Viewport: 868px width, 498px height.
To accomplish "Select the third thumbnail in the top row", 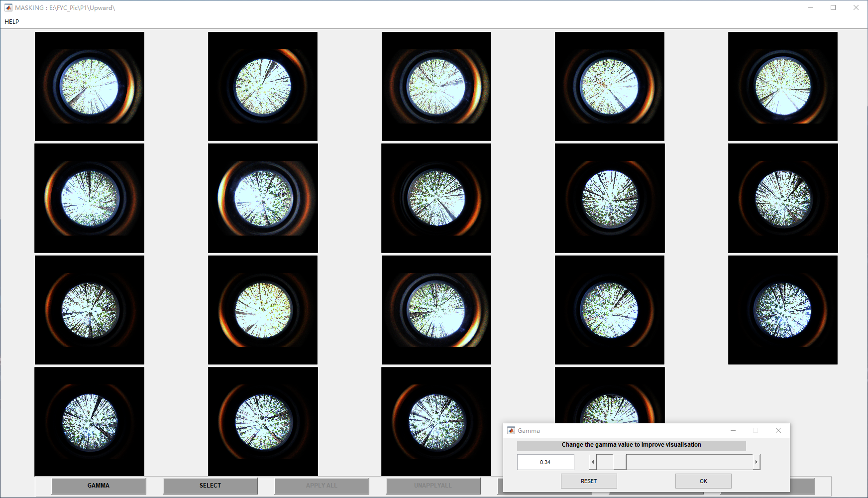I will [x=436, y=86].
